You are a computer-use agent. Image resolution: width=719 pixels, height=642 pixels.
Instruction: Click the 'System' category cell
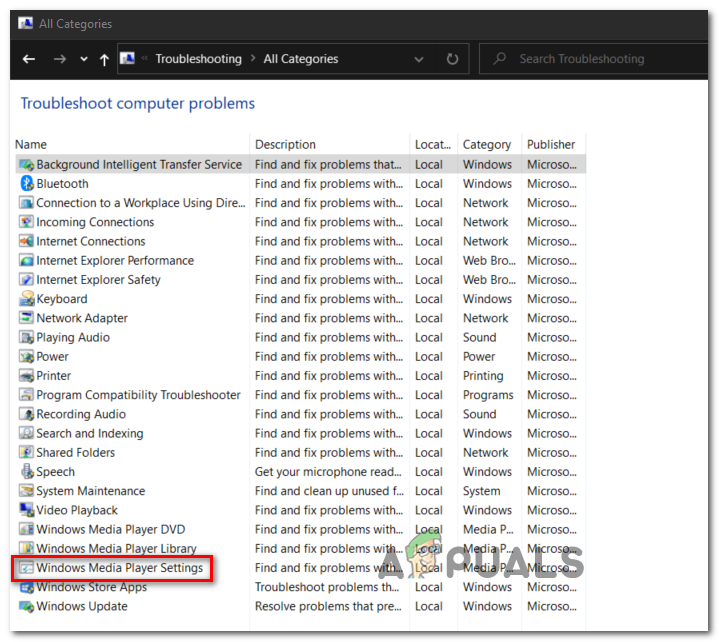coord(481,491)
